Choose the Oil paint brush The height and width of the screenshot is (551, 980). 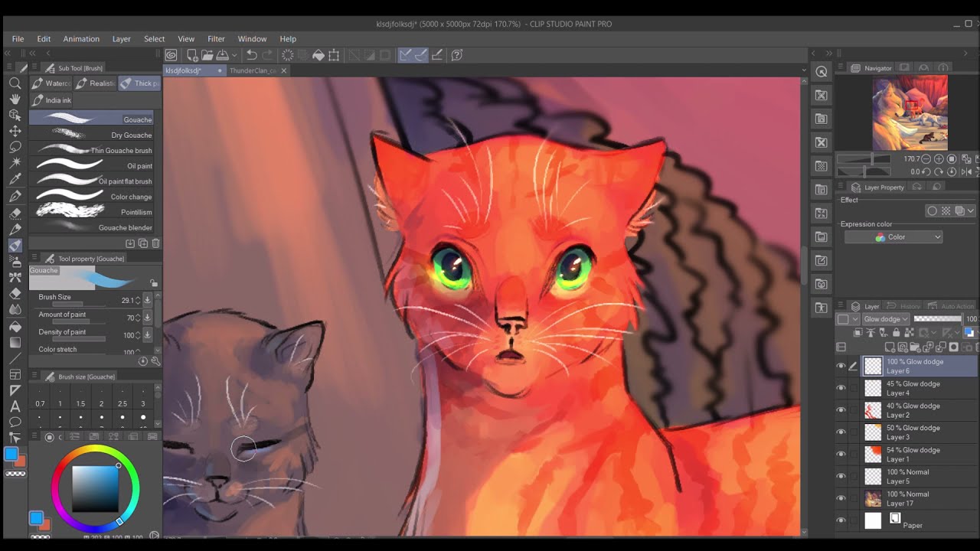pos(92,166)
